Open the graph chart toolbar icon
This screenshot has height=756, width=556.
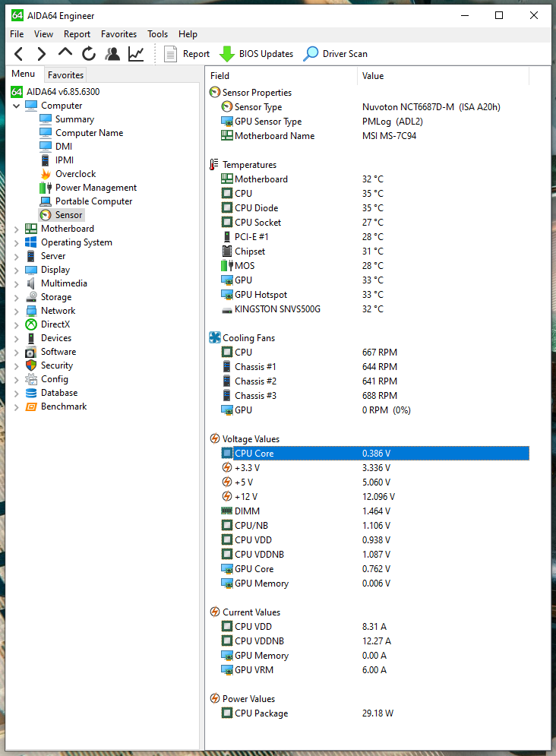pyautogui.click(x=136, y=53)
